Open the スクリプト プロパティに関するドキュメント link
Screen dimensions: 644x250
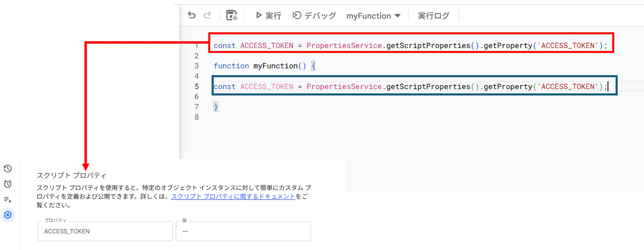[x=233, y=197]
